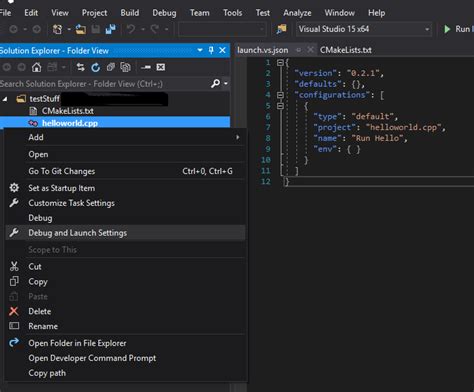Screen dimensions: 474x392
Task: Pin the Solution Explorer panel
Action: point(211,50)
